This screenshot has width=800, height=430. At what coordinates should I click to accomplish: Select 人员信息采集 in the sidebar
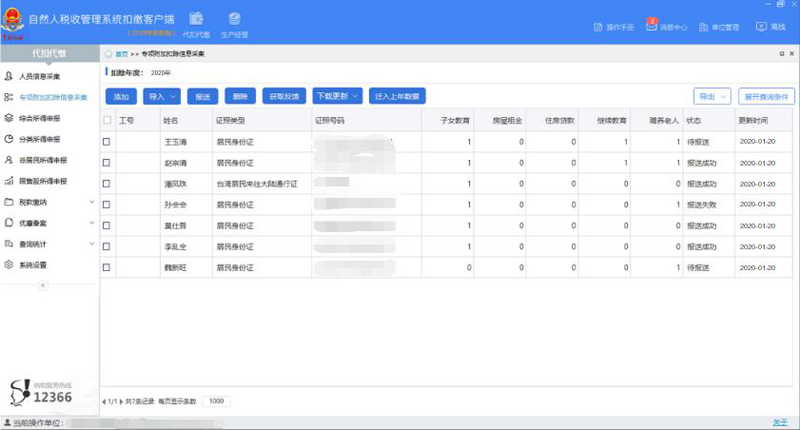(x=45, y=76)
